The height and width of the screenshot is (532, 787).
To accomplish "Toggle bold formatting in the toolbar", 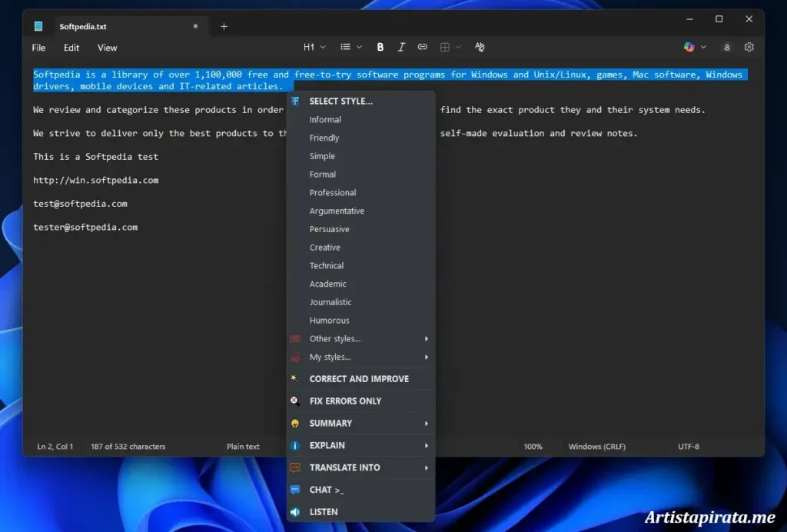I will (380, 48).
